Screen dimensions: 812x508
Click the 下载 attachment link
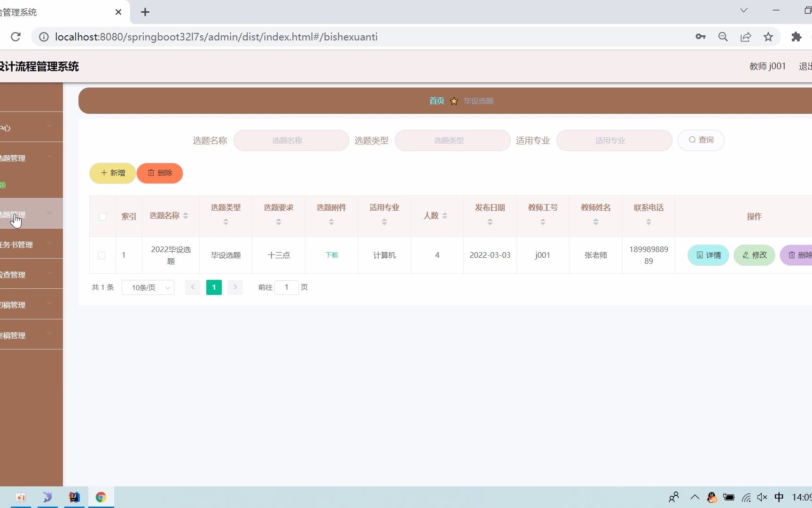(x=331, y=255)
